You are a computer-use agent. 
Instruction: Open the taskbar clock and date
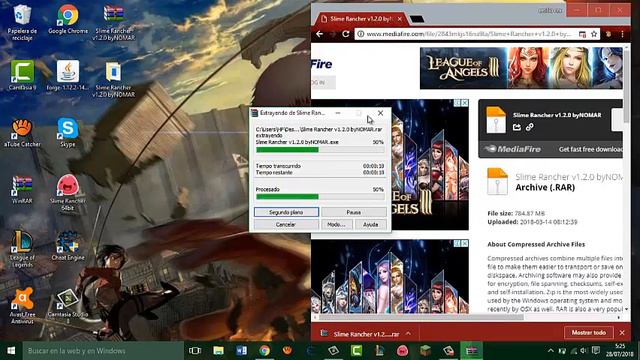(620, 351)
